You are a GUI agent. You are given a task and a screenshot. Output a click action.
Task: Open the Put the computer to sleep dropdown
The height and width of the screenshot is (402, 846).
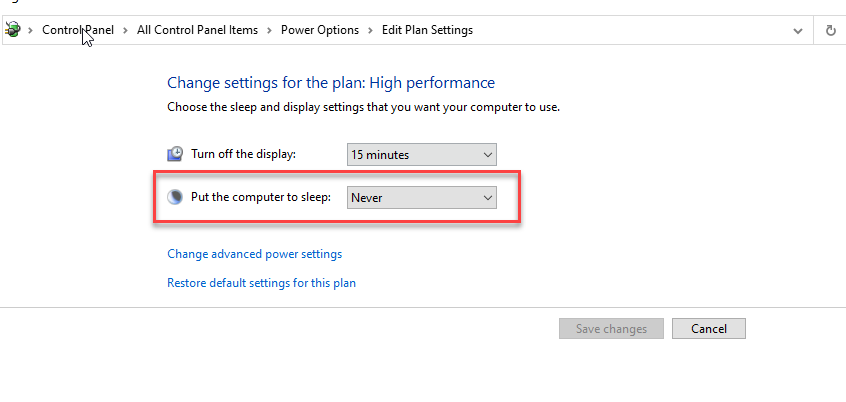tap(421, 198)
